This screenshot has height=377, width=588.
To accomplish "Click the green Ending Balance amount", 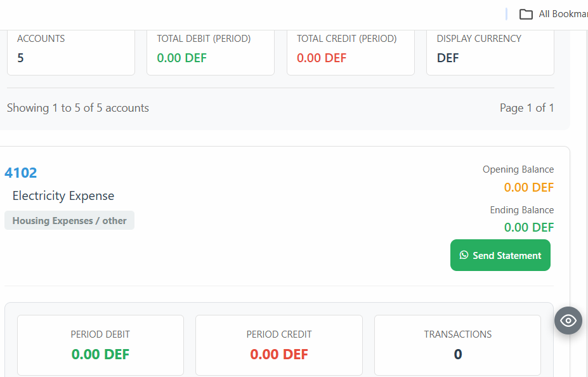I will pyautogui.click(x=529, y=227).
